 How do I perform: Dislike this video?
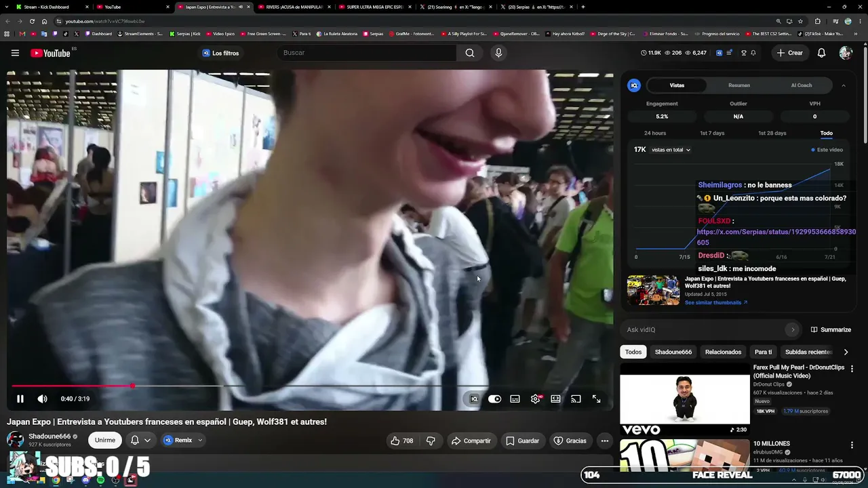click(431, 441)
